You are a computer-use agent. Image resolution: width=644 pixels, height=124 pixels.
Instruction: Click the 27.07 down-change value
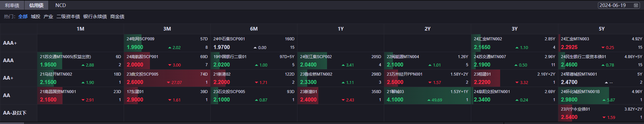click(x=176, y=83)
